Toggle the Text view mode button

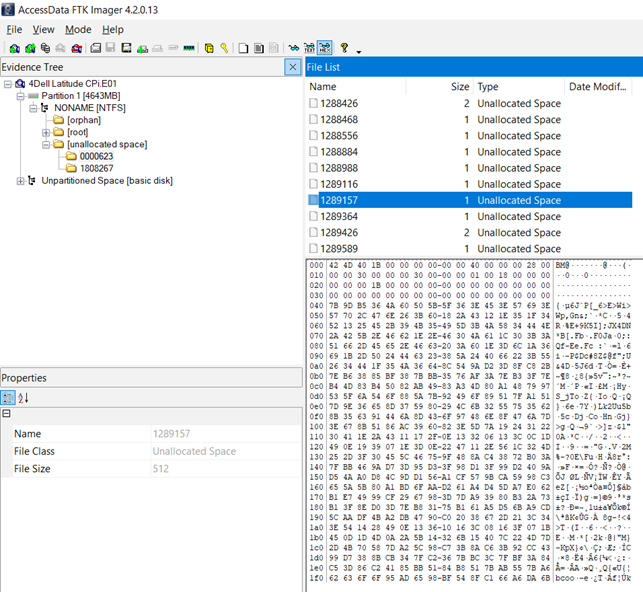[309, 48]
